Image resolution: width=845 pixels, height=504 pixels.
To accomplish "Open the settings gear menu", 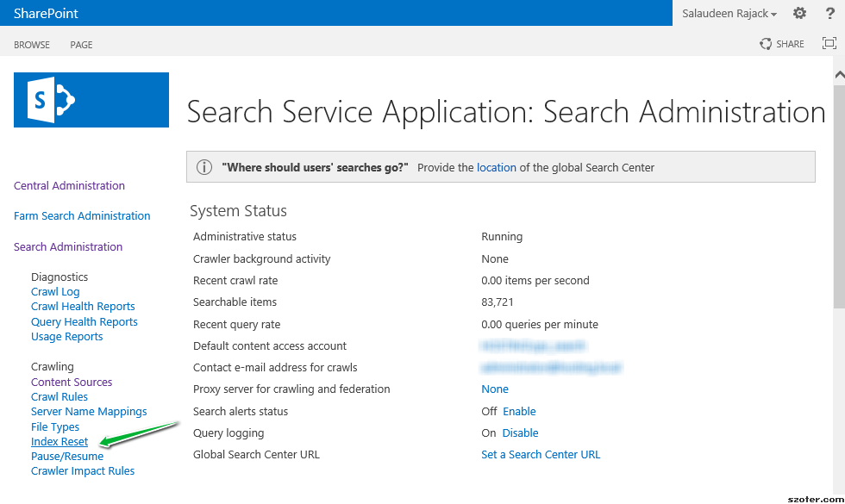I will pyautogui.click(x=798, y=13).
